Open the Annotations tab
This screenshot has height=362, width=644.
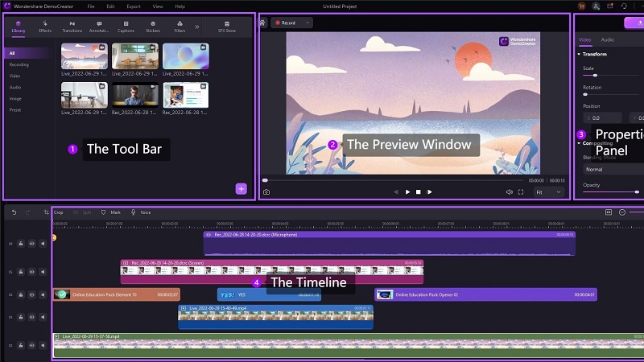point(99,27)
